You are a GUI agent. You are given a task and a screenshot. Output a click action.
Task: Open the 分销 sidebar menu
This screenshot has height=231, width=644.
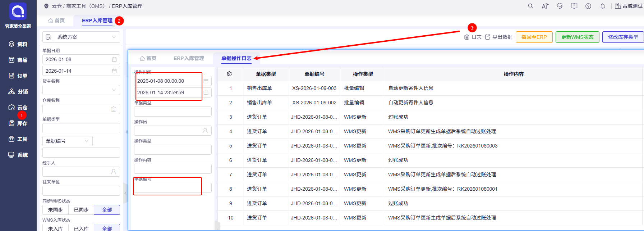pyautogui.click(x=18, y=92)
